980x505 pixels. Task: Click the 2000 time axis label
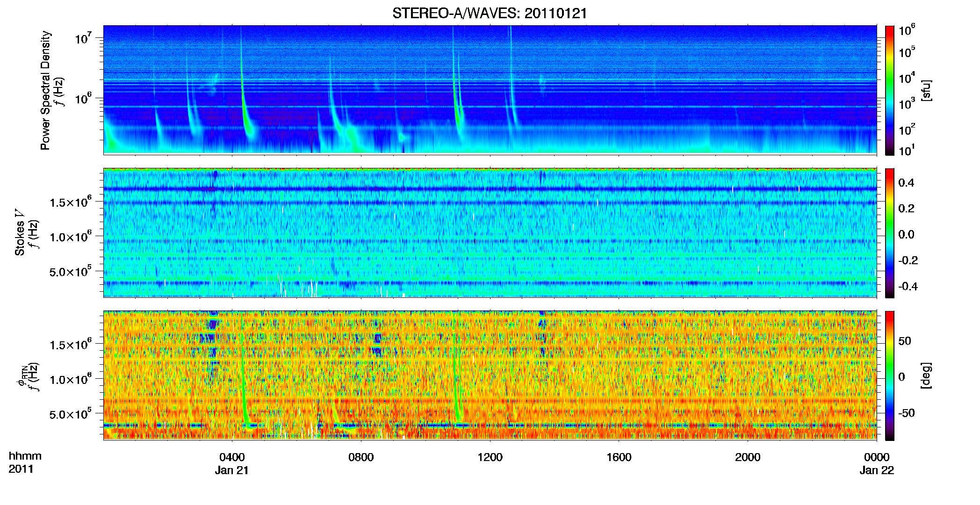[x=748, y=457]
